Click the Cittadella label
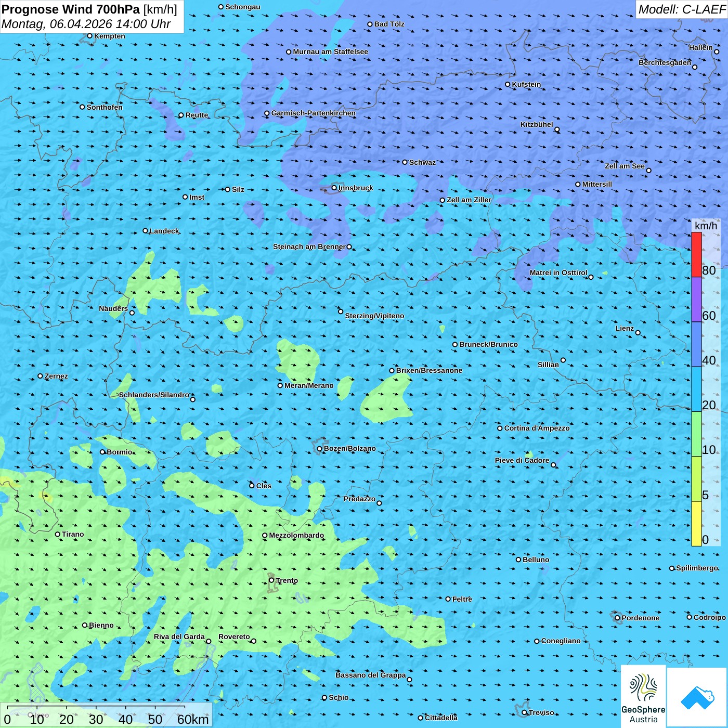 (441, 718)
